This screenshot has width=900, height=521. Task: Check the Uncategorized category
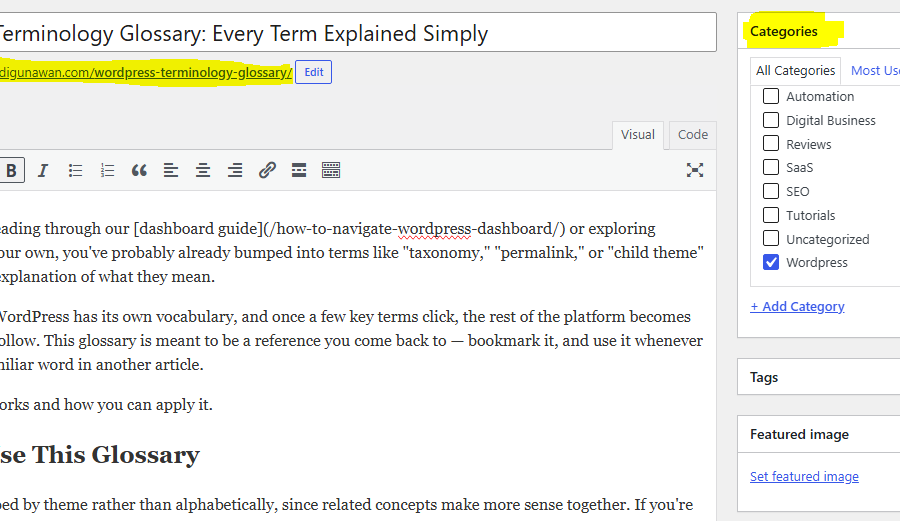(x=771, y=238)
